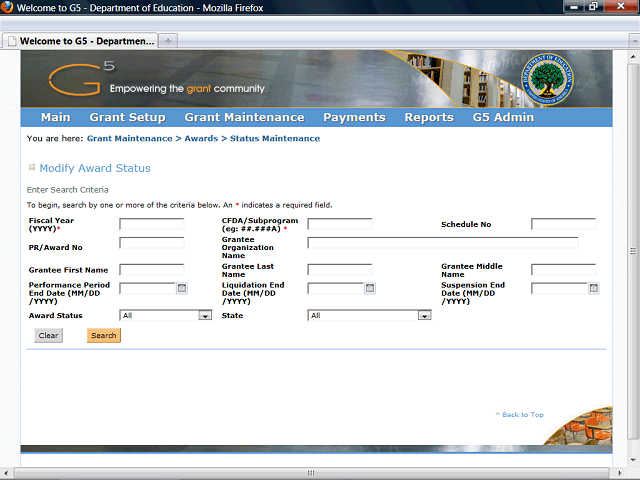This screenshot has height=480, width=640.
Task: Open calendar for Suspension End Date
Action: [594, 288]
